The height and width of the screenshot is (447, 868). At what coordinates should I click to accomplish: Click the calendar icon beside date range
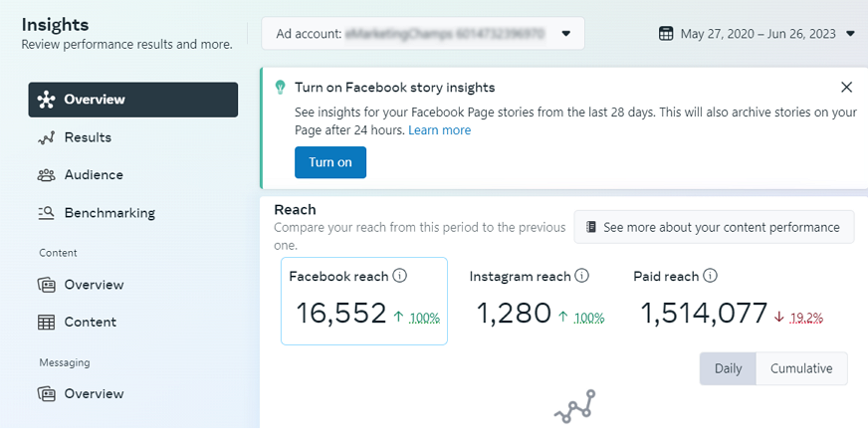click(x=667, y=34)
